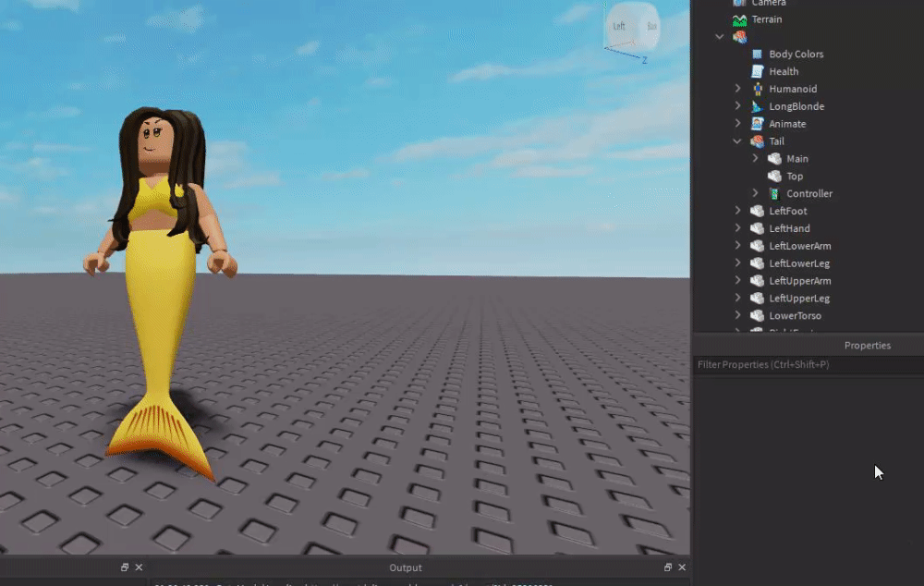Click the LowerTorso part icon

758,316
